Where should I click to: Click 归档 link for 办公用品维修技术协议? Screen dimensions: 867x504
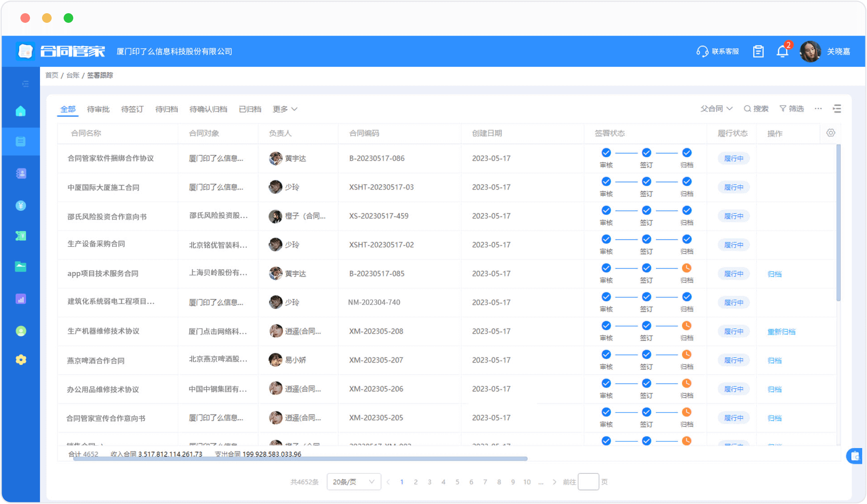coord(775,389)
